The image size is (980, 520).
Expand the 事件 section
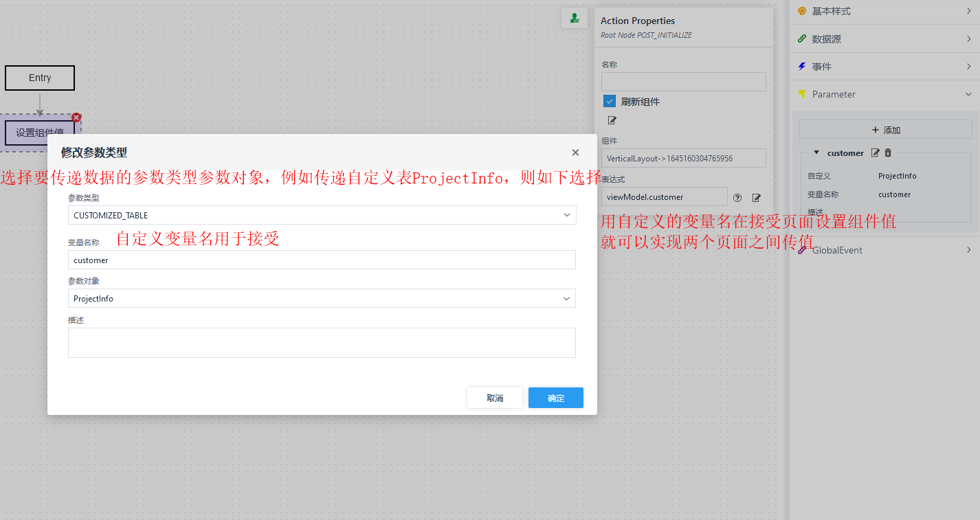tap(968, 67)
